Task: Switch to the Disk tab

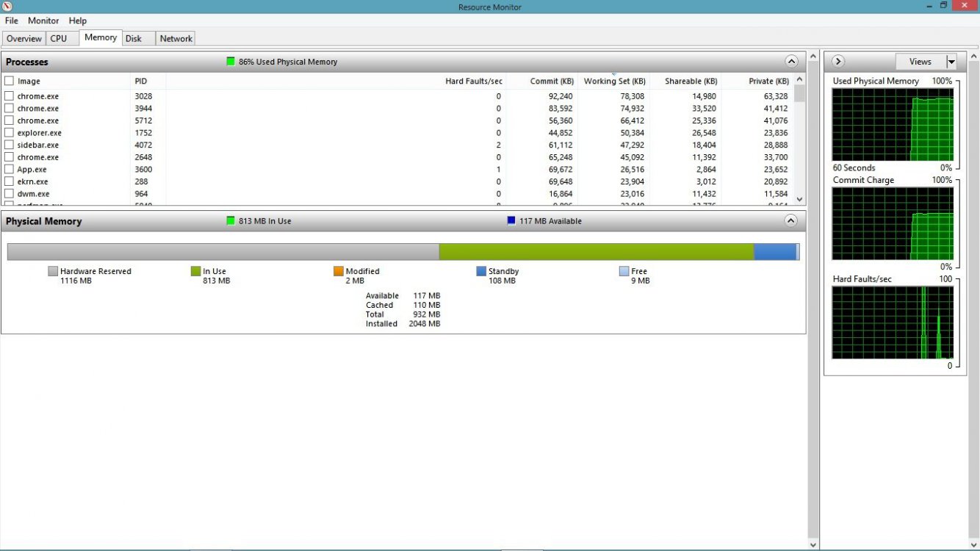Action: pyautogui.click(x=134, y=38)
